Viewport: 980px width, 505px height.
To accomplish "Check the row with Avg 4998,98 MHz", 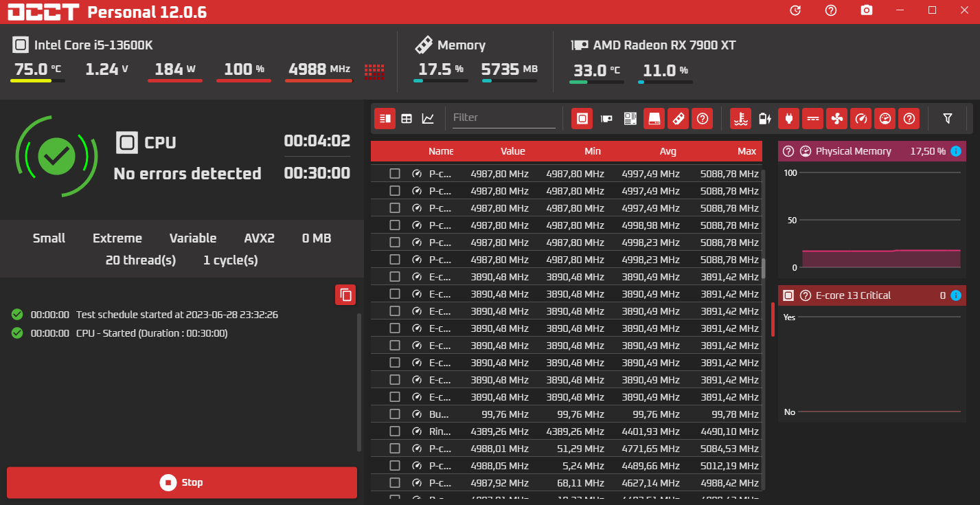I will pos(395,225).
